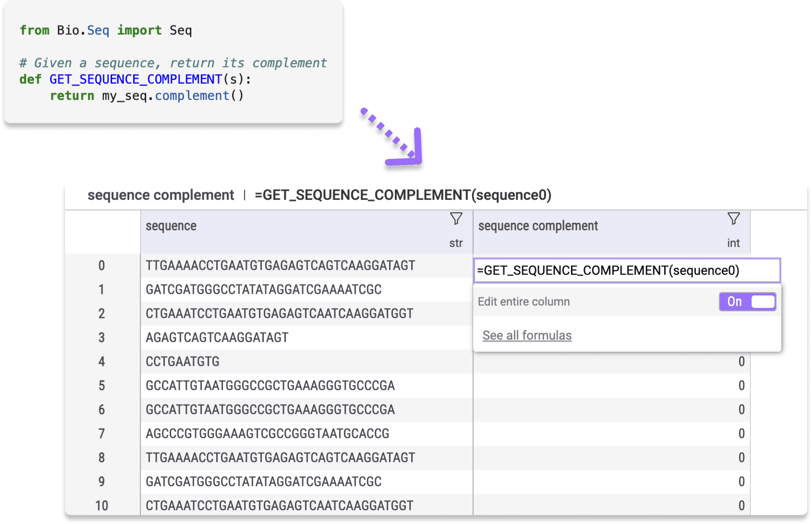
Task: Click the On switch in the formula popup
Action: (x=747, y=301)
